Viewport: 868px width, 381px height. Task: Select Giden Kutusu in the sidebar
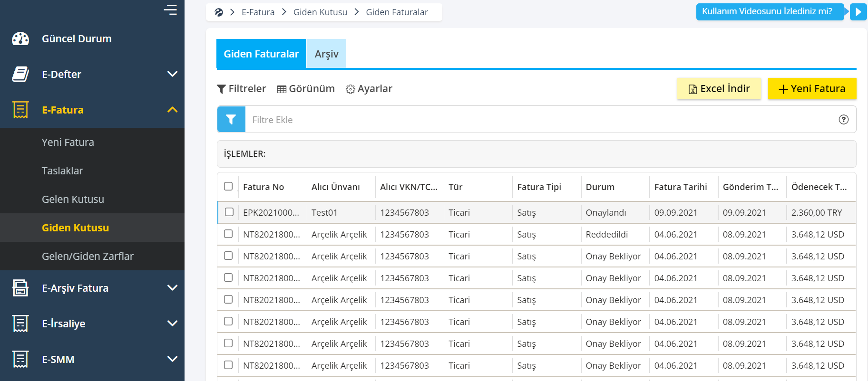(x=76, y=228)
